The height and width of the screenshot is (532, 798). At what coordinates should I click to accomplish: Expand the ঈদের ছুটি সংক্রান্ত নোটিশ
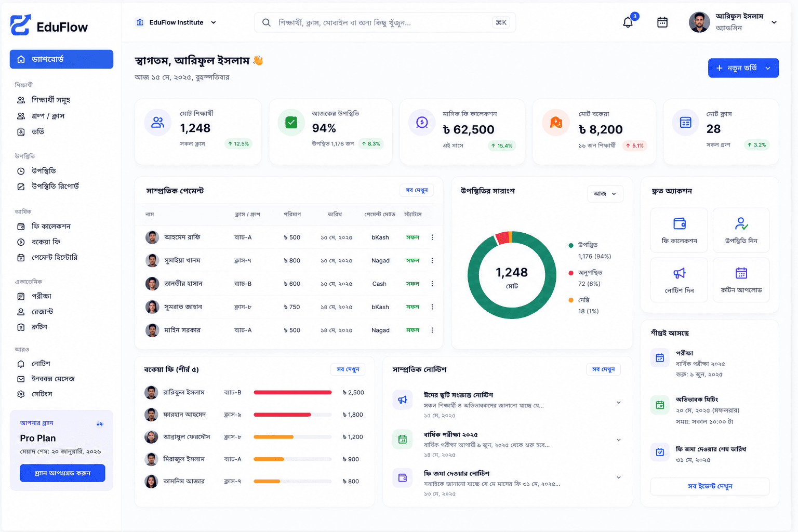(x=619, y=403)
